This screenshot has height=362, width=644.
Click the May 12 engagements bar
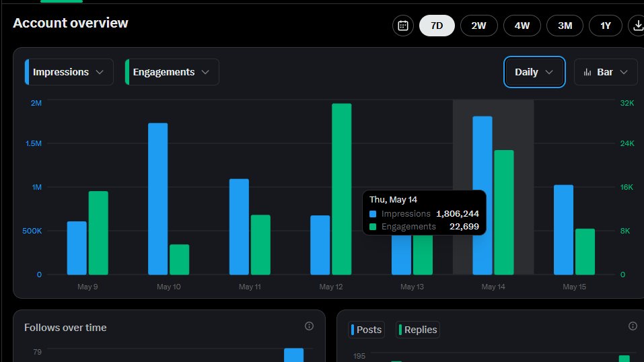(x=342, y=189)
